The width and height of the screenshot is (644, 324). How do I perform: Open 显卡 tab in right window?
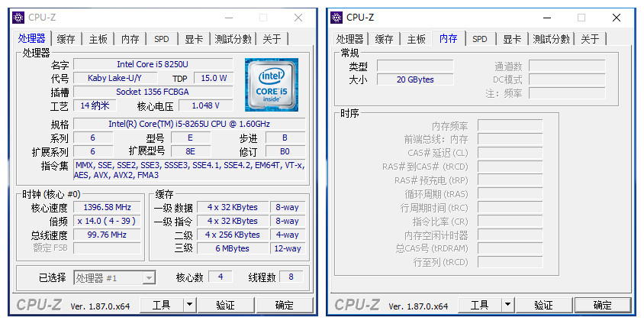click(x=512, y=39)
